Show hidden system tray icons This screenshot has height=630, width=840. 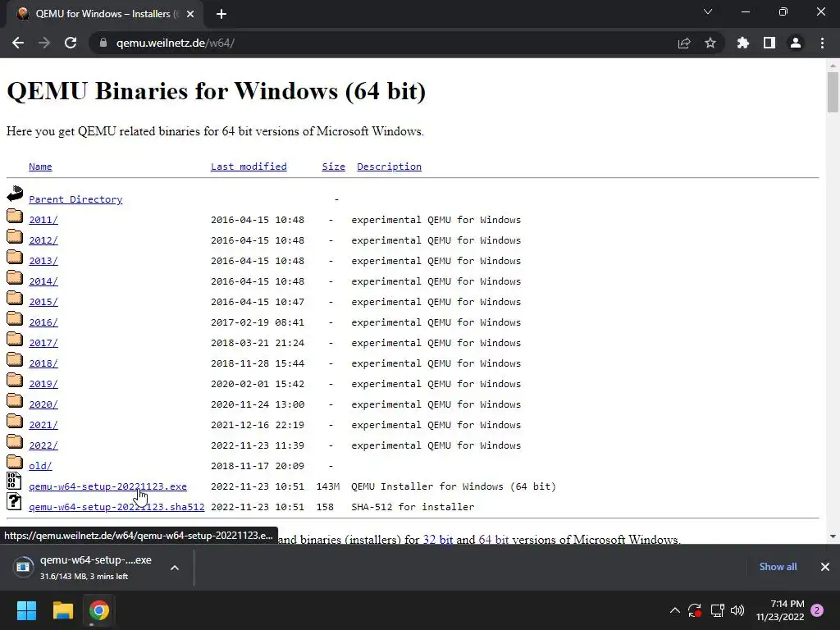(675, 610)
